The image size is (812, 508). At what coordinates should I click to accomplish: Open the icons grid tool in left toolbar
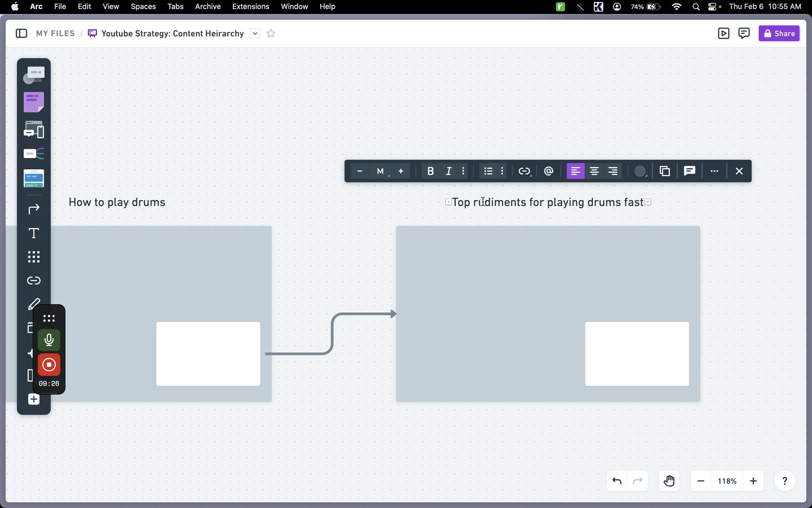coord(33,257)
